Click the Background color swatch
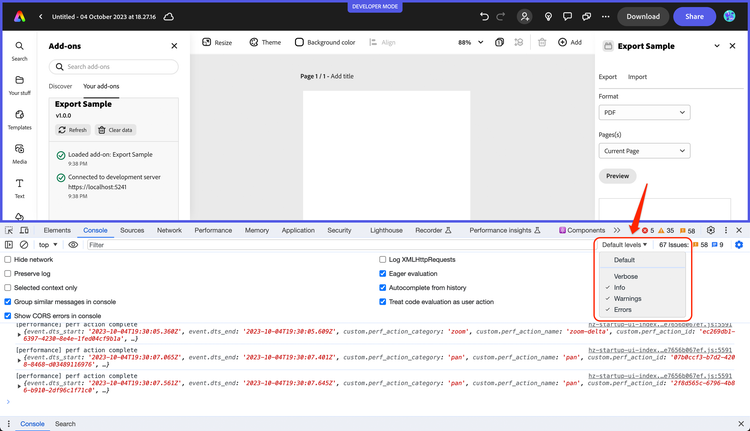Viewport: 750px width, 431px height. pyautogui.click(x=299, y=43)
